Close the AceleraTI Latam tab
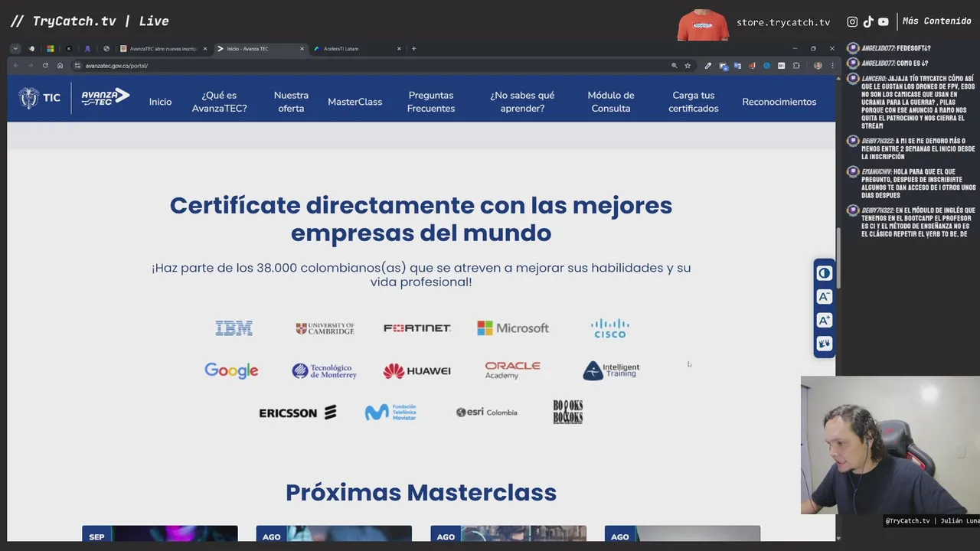This screenshot has height=551, width=980. pyautogui.click(x=399, y=48)
